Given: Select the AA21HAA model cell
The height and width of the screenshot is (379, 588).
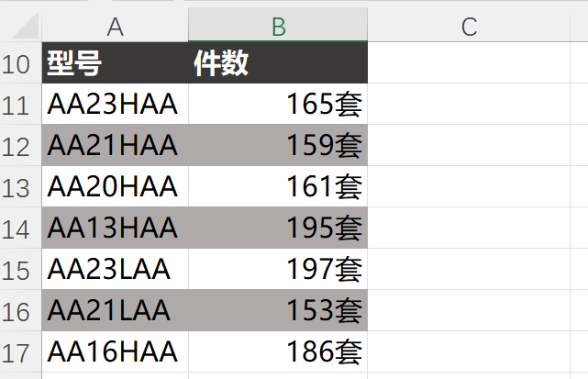Looking at the screenshot, I should pos(115,146).
